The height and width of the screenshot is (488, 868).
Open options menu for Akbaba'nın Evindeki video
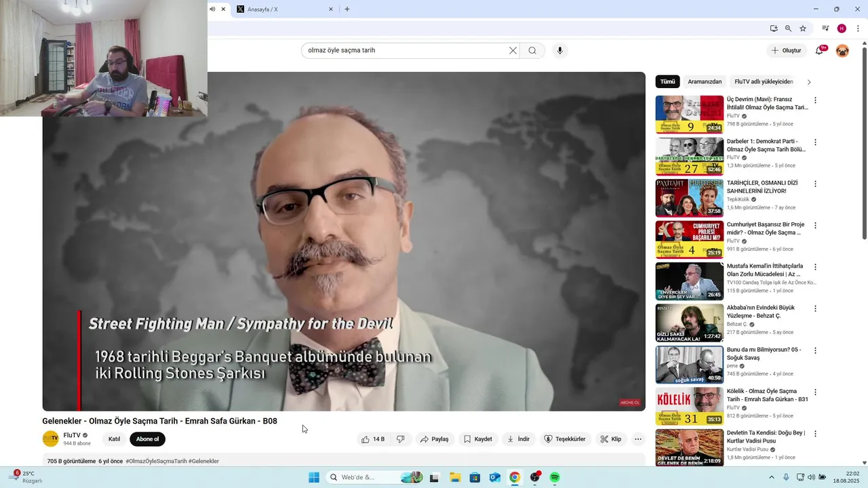coord(815,308)
